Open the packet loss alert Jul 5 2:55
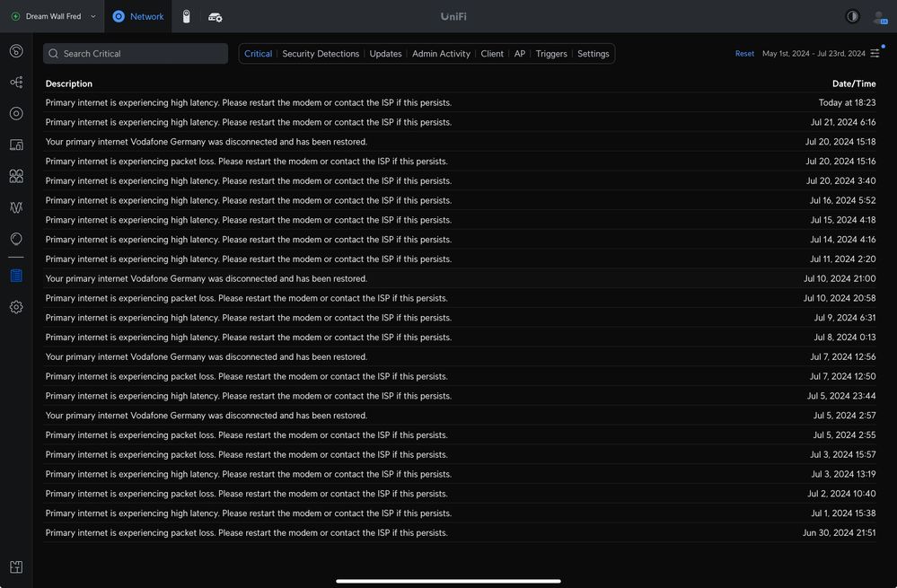 tap(461, 434)
